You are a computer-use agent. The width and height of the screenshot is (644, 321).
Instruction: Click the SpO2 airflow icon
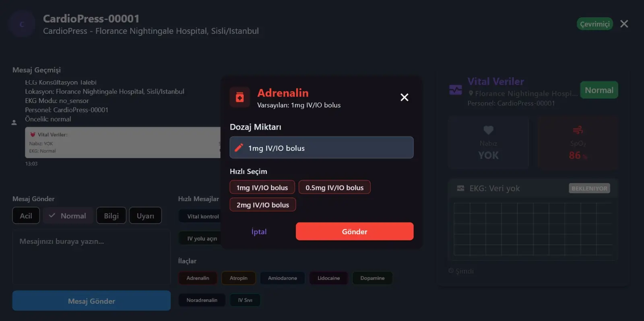click(x=578, y=130)
